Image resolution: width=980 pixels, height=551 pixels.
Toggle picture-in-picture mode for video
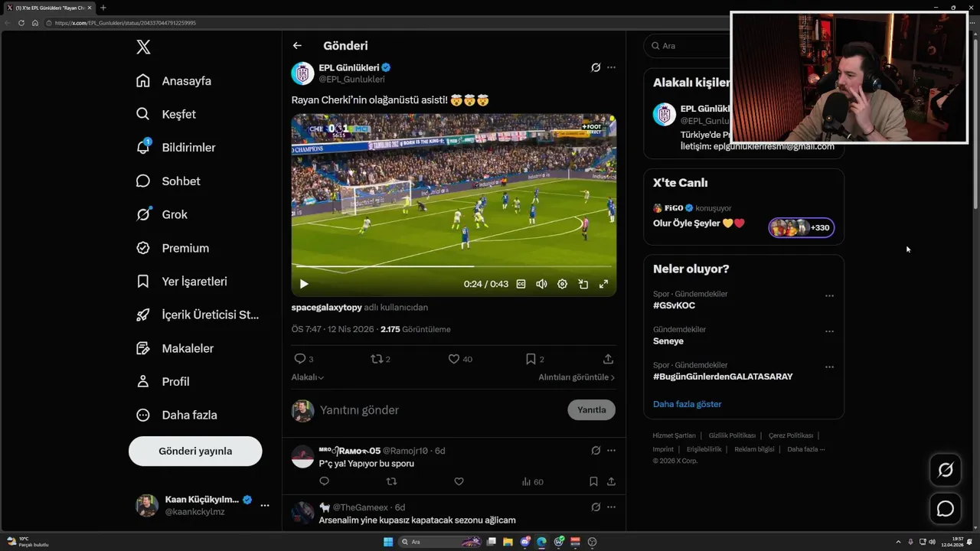click(583, 284)
